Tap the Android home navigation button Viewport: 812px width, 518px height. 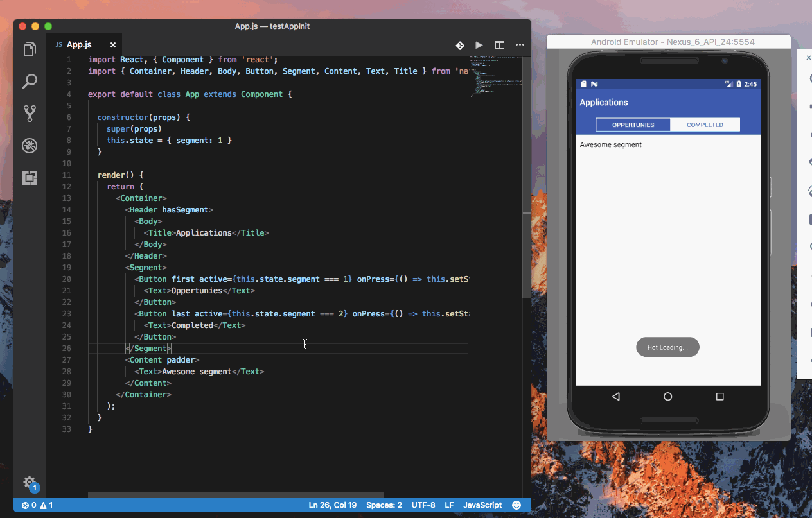point(667,397)
